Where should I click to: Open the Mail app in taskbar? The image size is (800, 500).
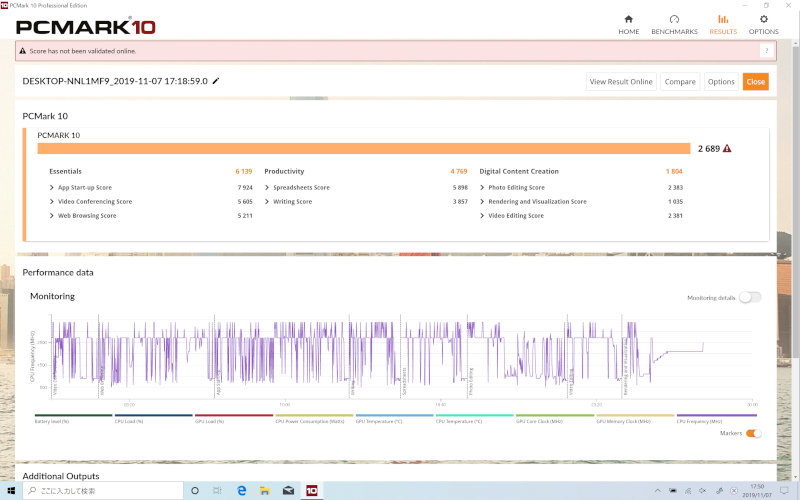coord(288,490)
